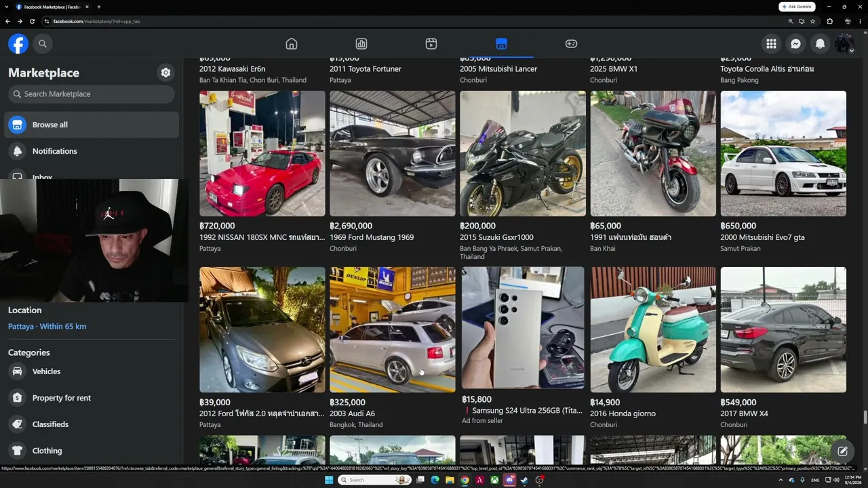Open the 2017 BMW X4 listing photo
868x488 pixels.
click(783, 330)
